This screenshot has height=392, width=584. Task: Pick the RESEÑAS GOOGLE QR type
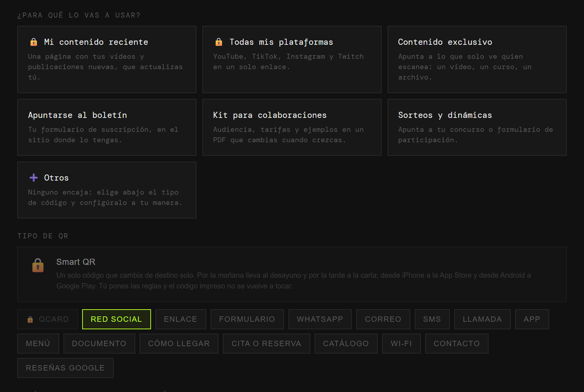point(65,368)
